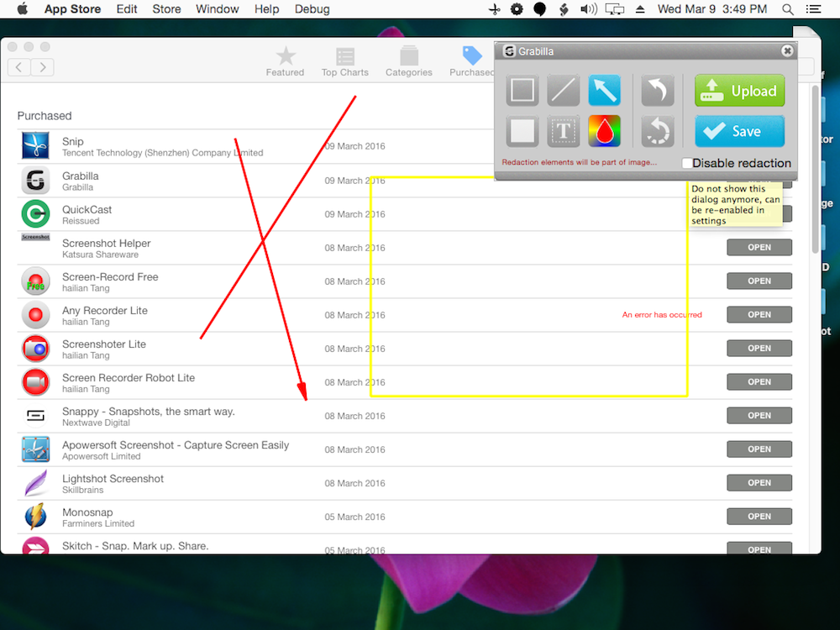The height and width of the screenshot is (630, 840).
Task: Open the Apple menu
Action: (23, 9)
